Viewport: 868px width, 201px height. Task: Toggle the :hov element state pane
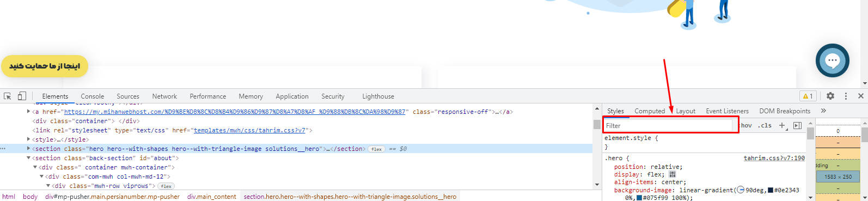point(746,125)
